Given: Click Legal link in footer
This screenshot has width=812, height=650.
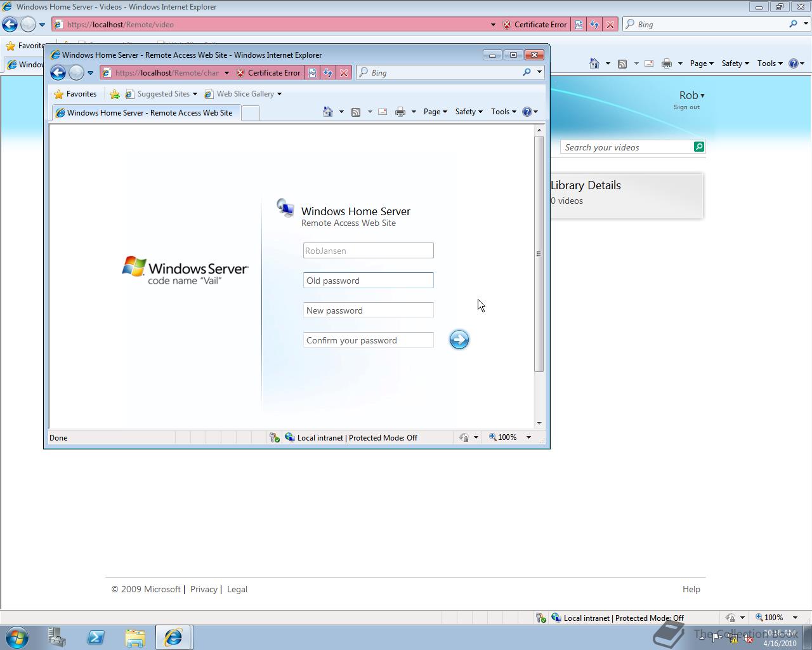Looking at the screenshot, I should 237,589.
